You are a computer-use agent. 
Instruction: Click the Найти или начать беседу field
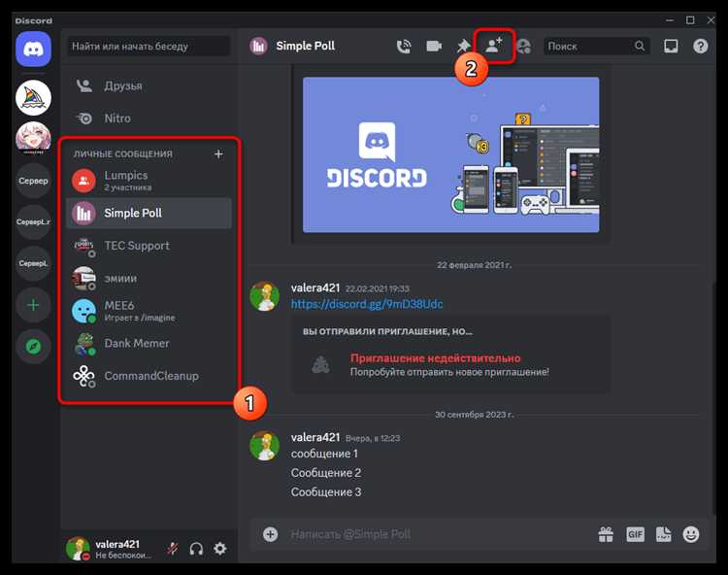point(149,47)
